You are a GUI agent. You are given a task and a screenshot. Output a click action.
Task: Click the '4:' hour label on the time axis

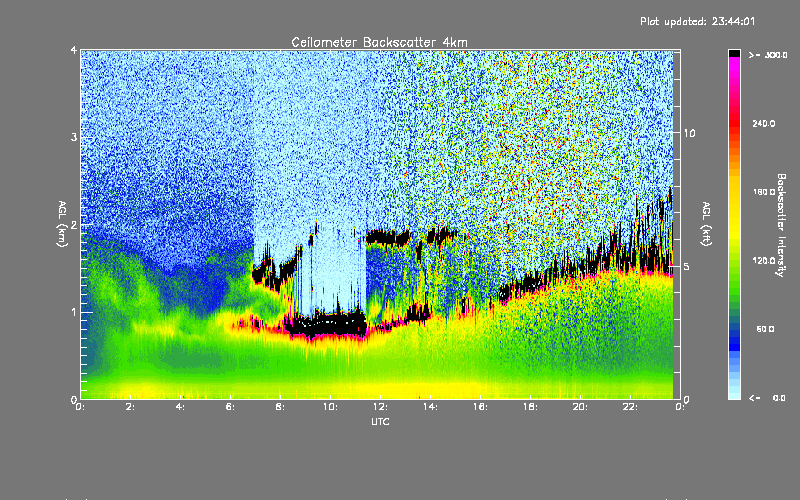coord(180,407)
